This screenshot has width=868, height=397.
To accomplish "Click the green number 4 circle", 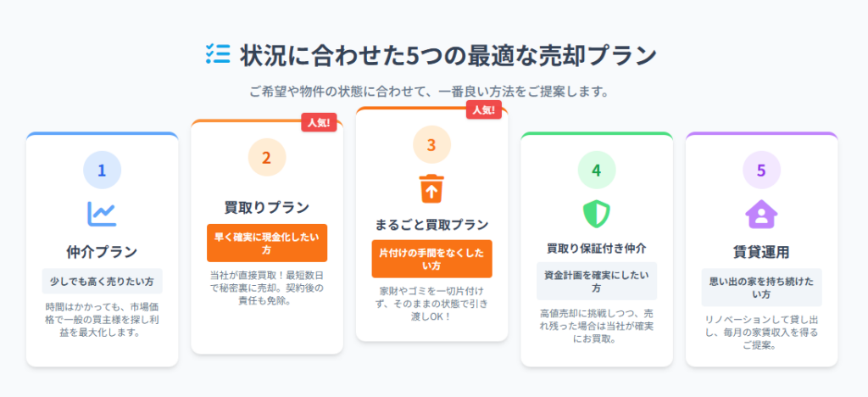I will 596,170.
